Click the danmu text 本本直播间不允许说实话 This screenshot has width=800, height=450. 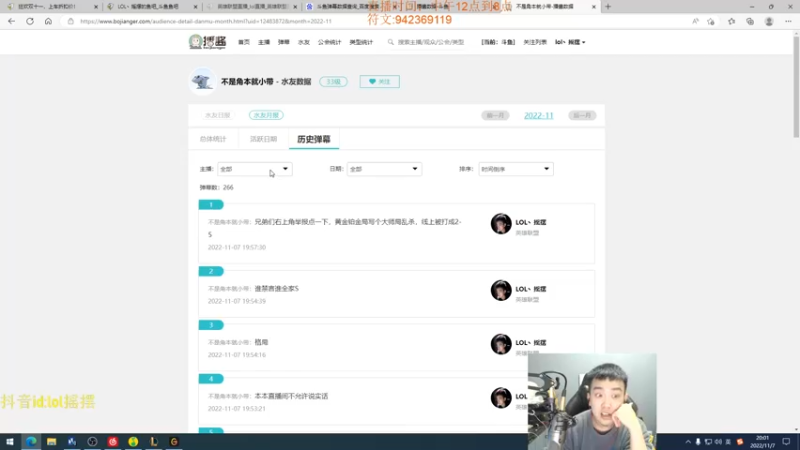[291, 396]
